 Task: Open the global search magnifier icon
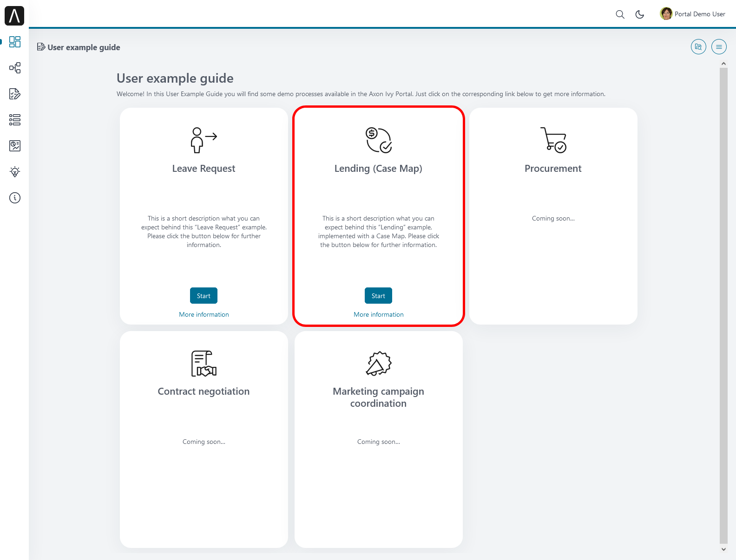(620, 14)
